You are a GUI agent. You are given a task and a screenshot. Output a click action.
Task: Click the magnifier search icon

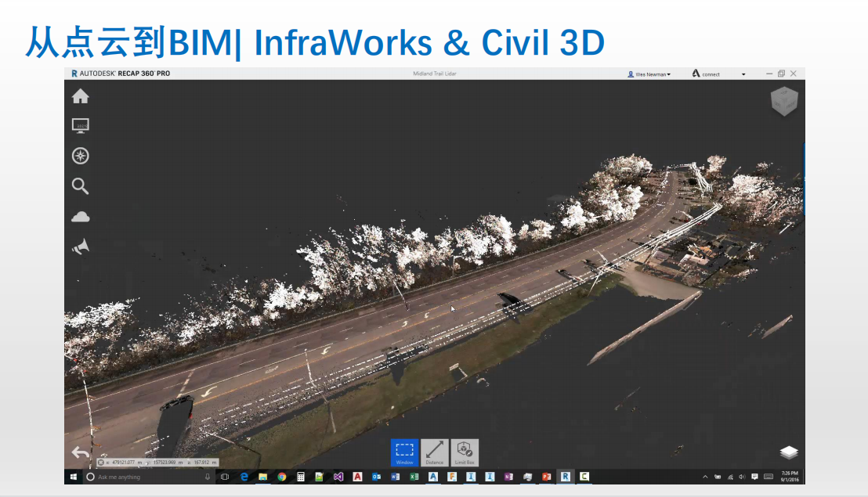pyautogui.click(x=80, y=186)
